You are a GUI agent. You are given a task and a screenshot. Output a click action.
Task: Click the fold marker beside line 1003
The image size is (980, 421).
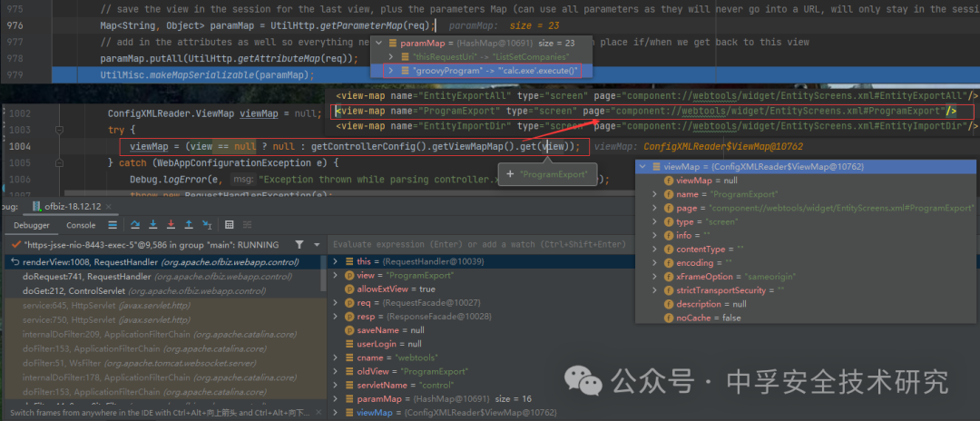[x=61, y=130]
